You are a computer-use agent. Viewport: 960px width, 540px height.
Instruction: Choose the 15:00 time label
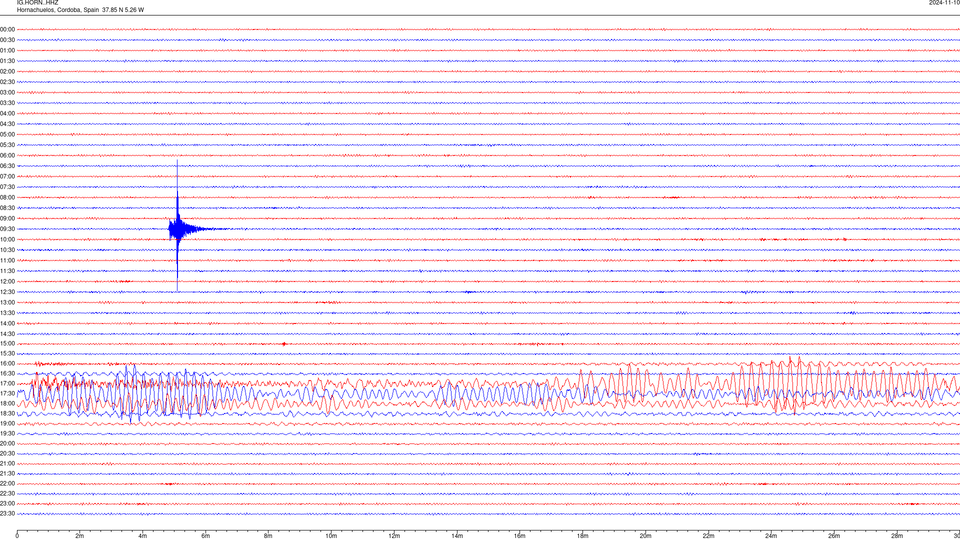[7, 343]
